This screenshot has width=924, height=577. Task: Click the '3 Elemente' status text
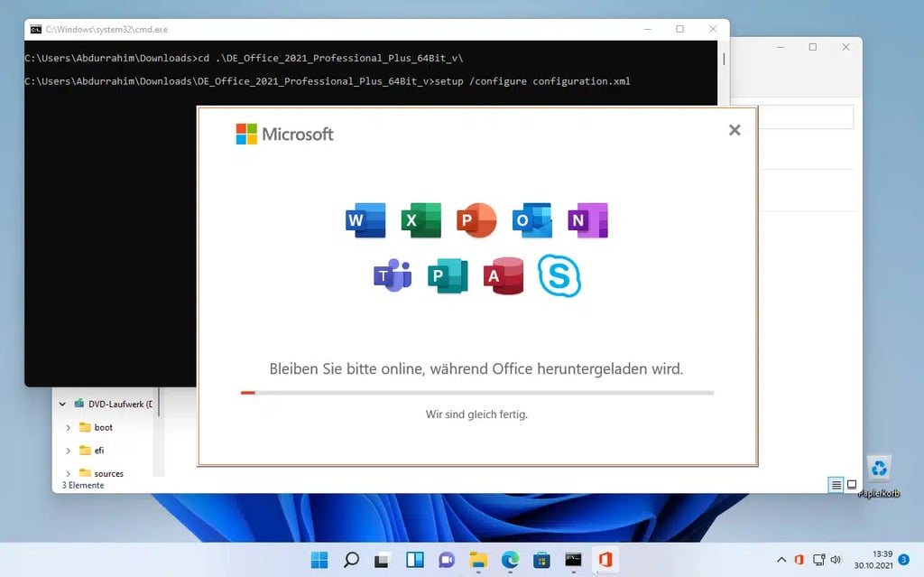click(x=83, y=485)
